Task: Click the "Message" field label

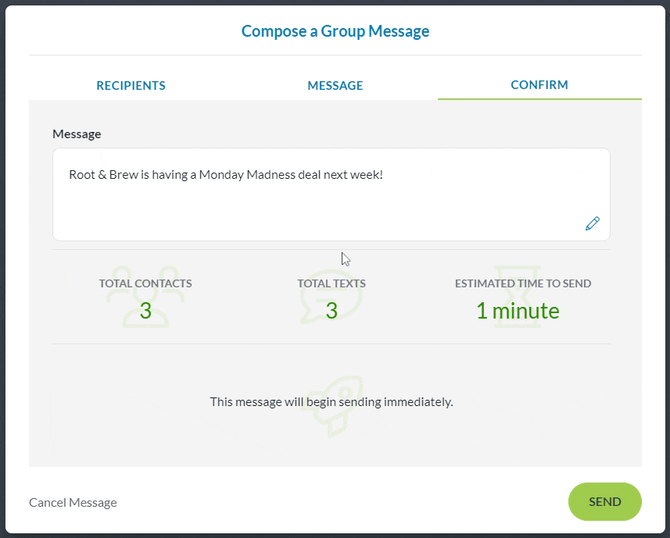Action: click(x=77, y=134)
